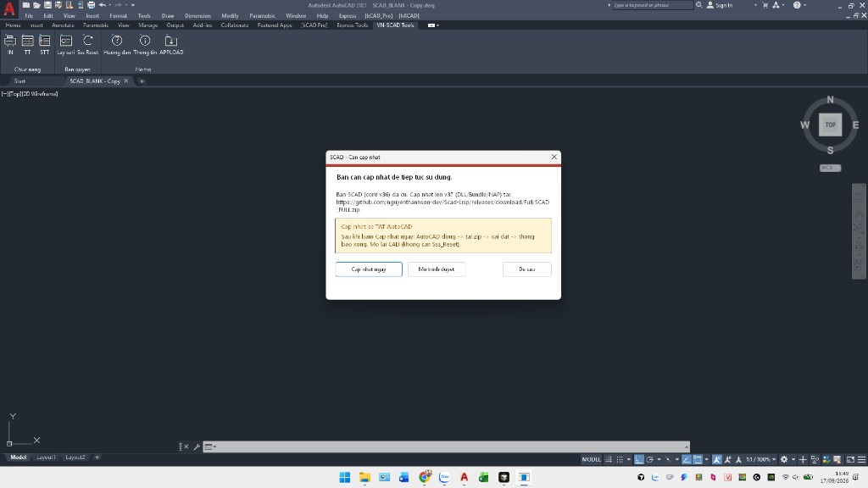Click the Open folder icon in quick access toolbar
This screenshot has height=488, width=868.
[36, 5]
